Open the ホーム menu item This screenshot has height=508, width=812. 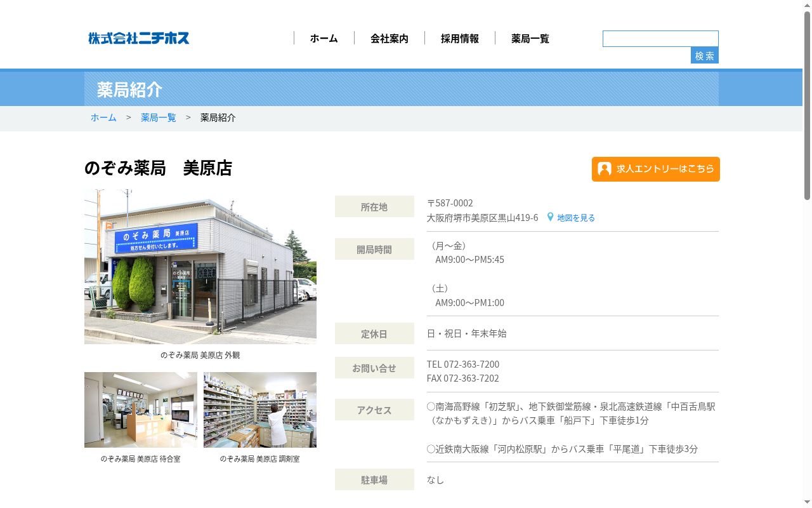(x=324, y=39)
